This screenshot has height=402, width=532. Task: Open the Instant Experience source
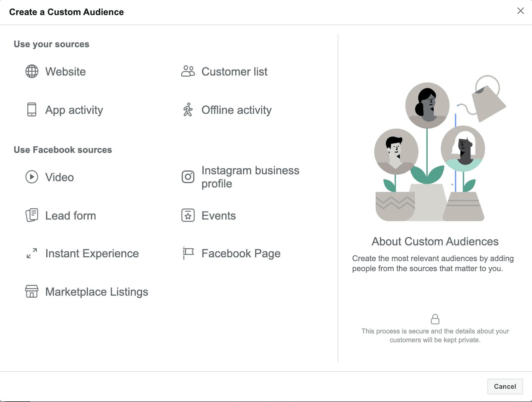(92, 254)
